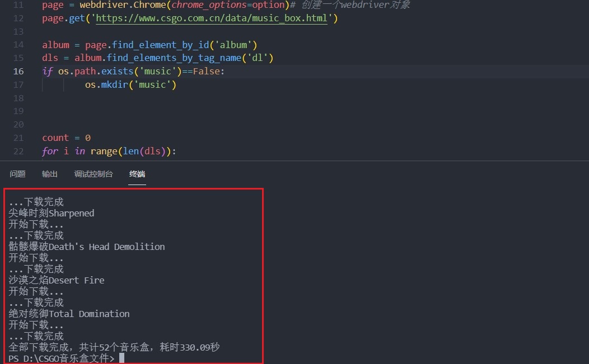
Task: Click the '全部下载完成，共计52个音乐盒' summary line
Action: [x=114, y=347]
